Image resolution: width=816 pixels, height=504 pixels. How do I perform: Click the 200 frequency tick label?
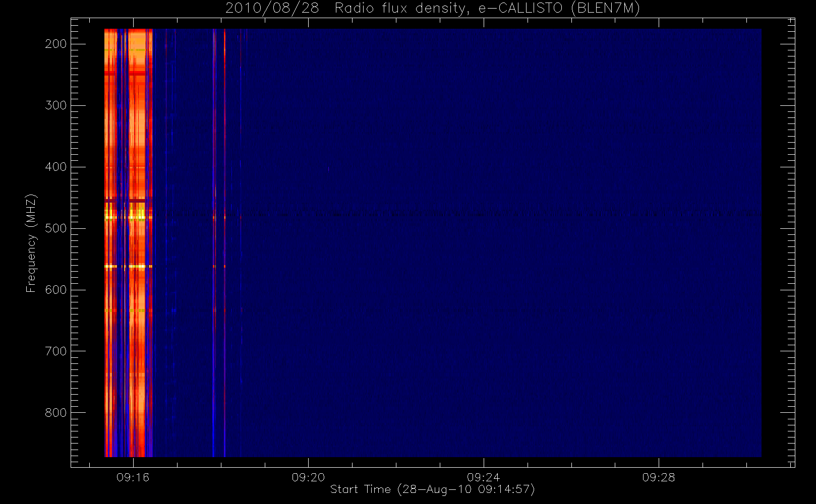55,44
